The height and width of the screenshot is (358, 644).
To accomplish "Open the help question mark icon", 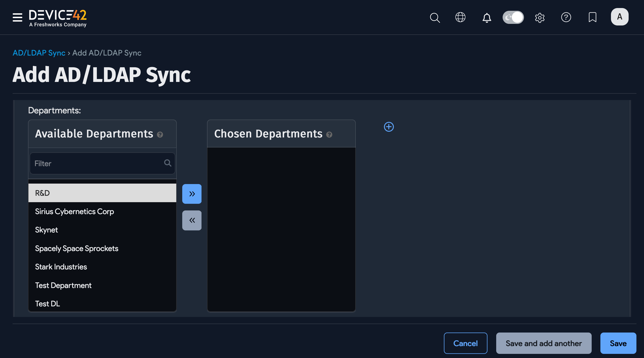I will click(x=566, y=17).
